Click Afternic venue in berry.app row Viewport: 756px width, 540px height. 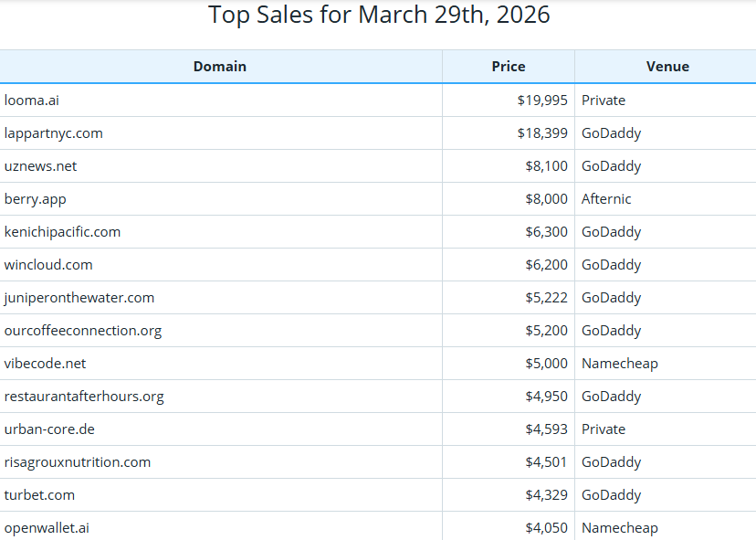coord(606,199)
